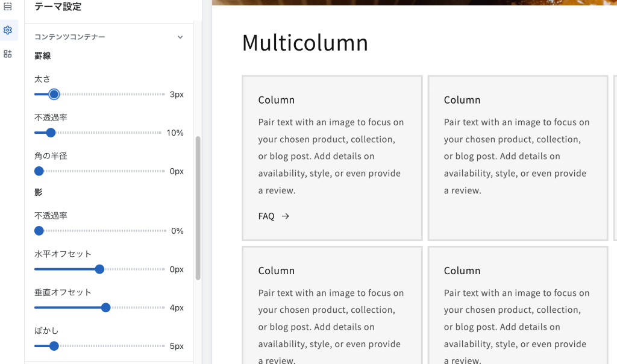Click the ぼかし blur slider handle
The image size is (617, 364).
(x=54, y=346)
